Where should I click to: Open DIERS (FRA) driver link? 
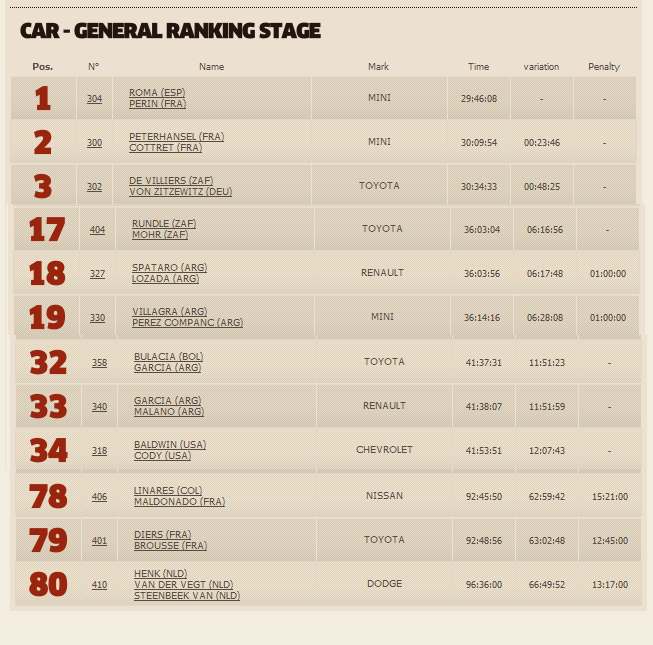pyautogui.click(x=162, y=535)
